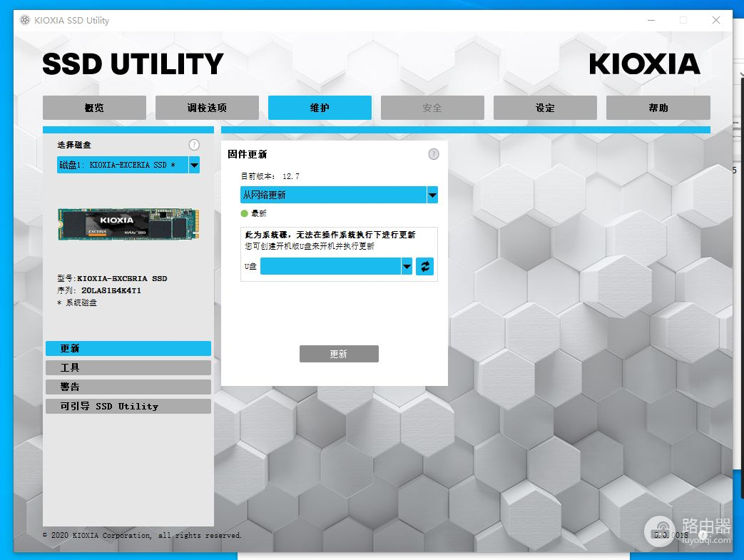The width and height of the screenshot is (744, 560).
Task: Click the KIOXIA EXCERIA SSD product image
Action: click(x=128, y=223)
